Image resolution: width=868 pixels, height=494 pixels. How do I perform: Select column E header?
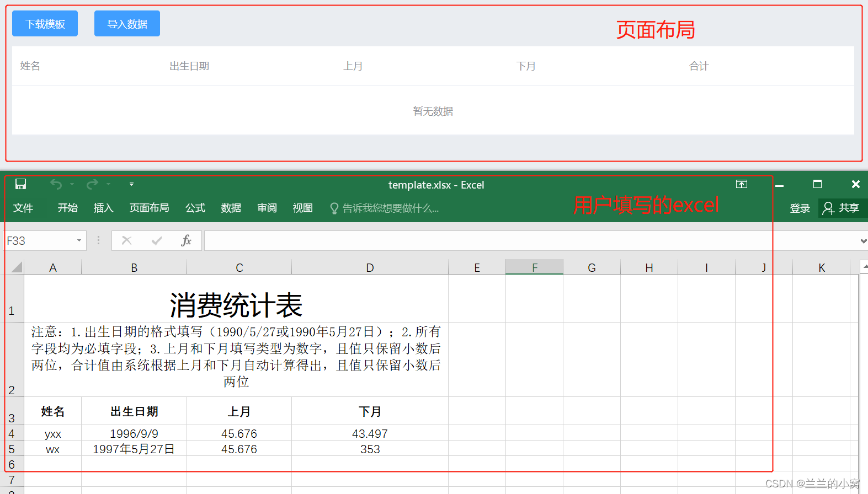pyautogui.click(x=477, y=267)
